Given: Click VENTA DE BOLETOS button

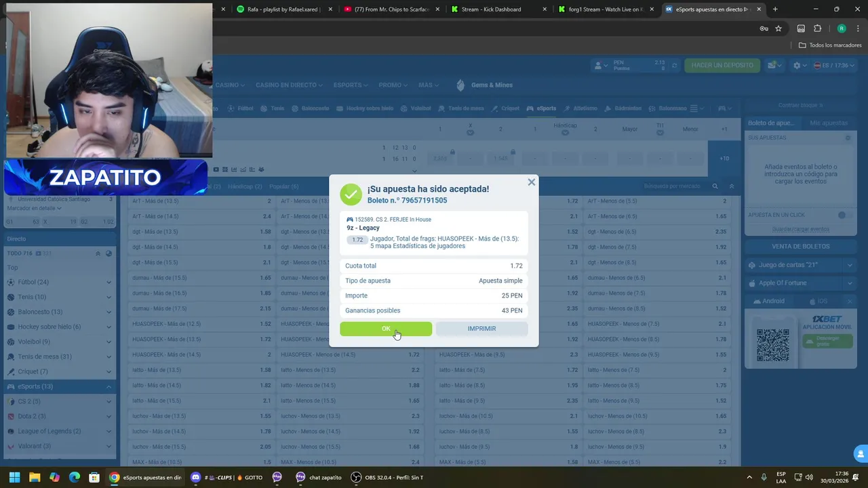Looking at the screenshot, I should click(800, 246).
